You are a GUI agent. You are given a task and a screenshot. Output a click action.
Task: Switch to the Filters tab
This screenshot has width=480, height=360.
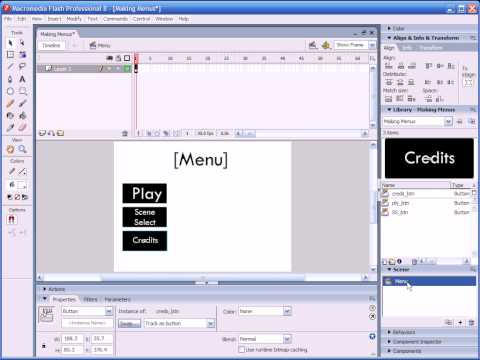[90, 299]
